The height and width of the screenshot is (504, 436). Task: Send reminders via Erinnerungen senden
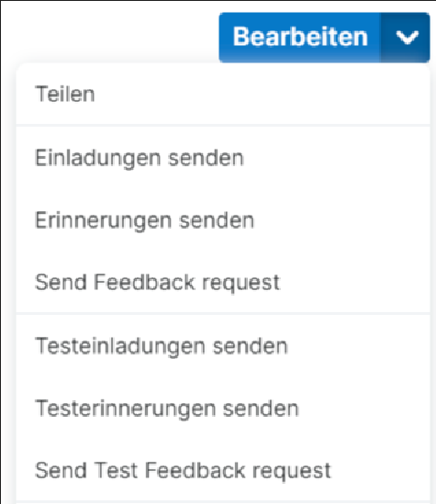pos(223,220)
